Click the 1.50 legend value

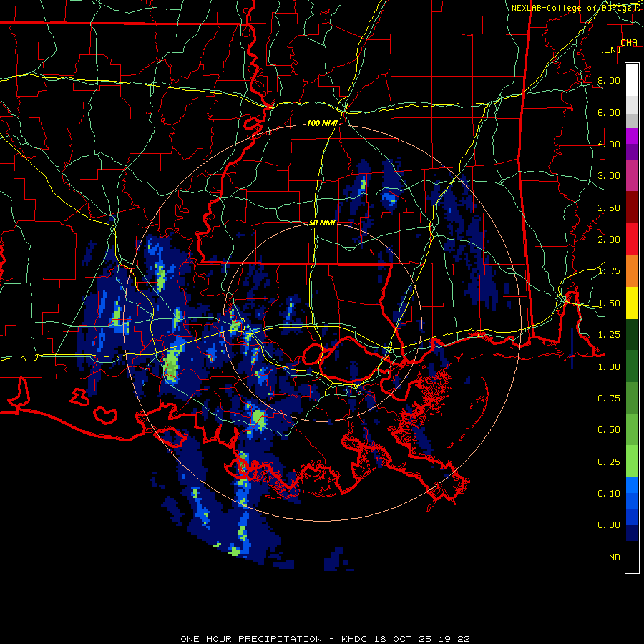[x=609, y=303]
